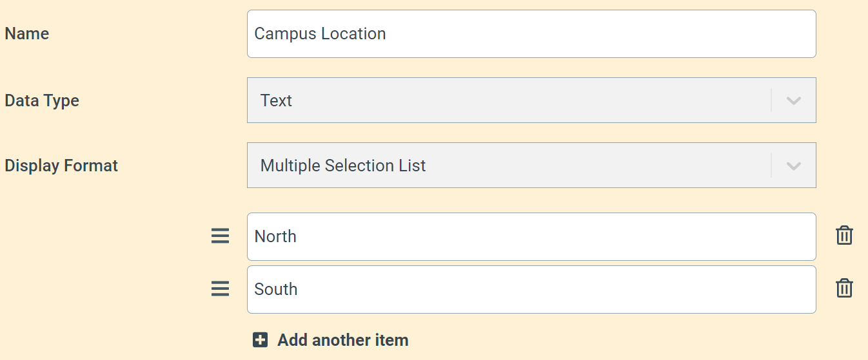This screenshot has width=868, height=360.
Task: Grab the reorder handle beside South
Action: (221, 289)
